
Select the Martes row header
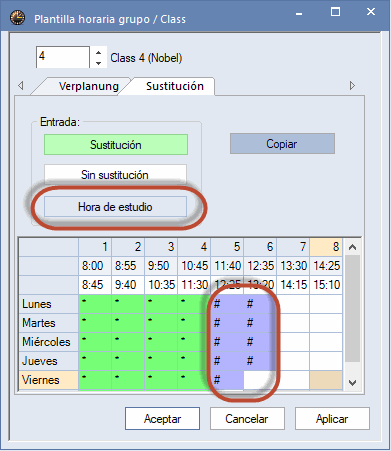[x=49, y=323]
